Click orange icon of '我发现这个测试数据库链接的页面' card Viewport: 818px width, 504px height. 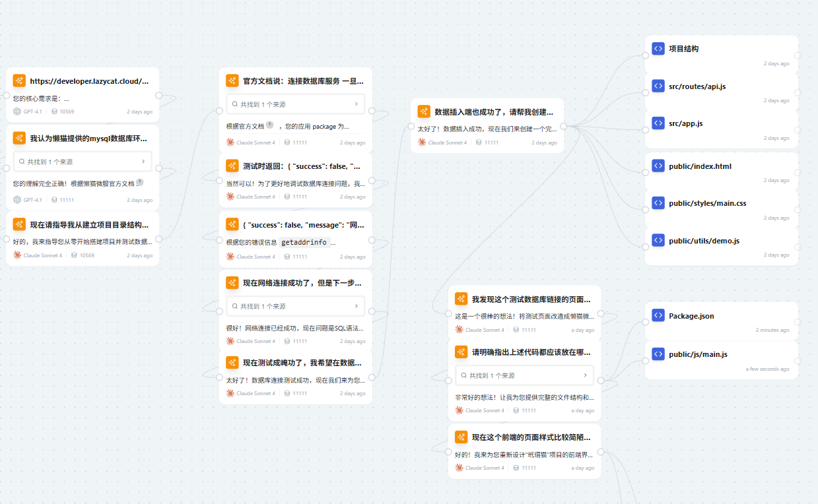(x=461, y=299)
